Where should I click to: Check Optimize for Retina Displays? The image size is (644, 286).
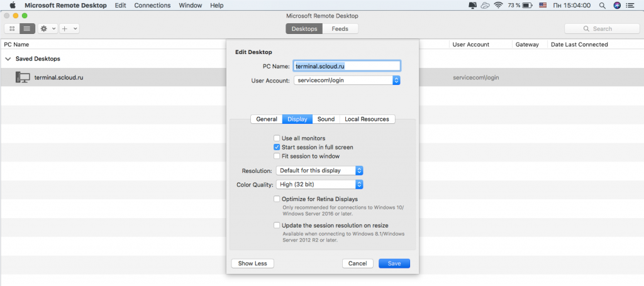[x=277, y=199]
